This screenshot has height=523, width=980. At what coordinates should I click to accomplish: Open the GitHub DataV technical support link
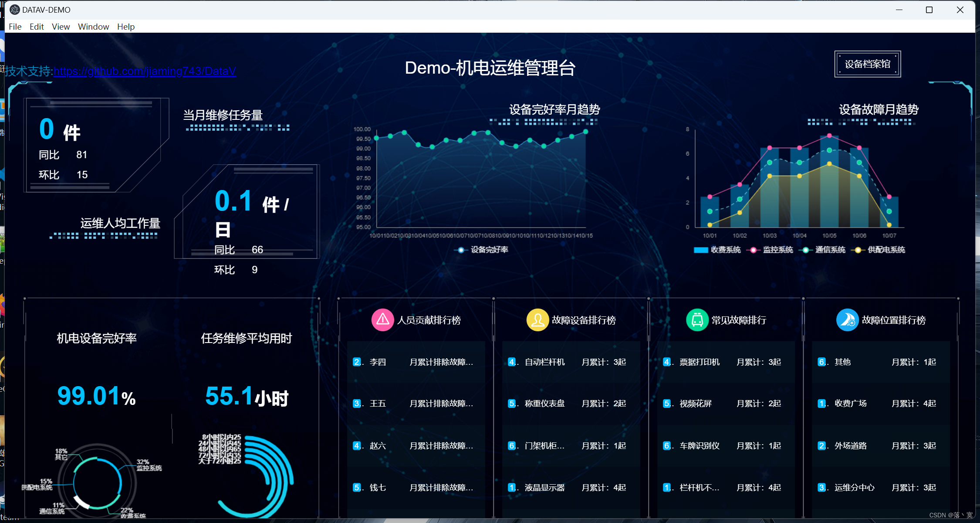point(145,71)
